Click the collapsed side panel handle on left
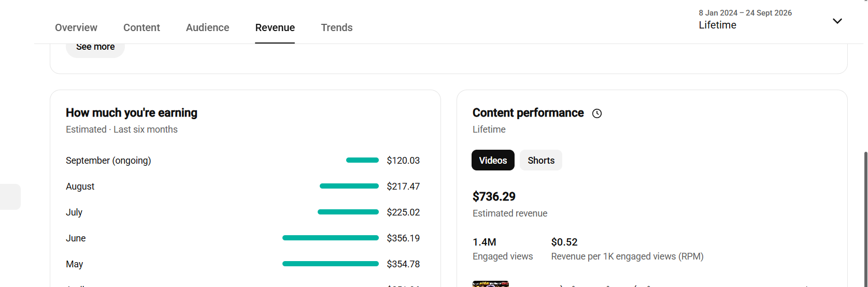 tap(10, 197)
